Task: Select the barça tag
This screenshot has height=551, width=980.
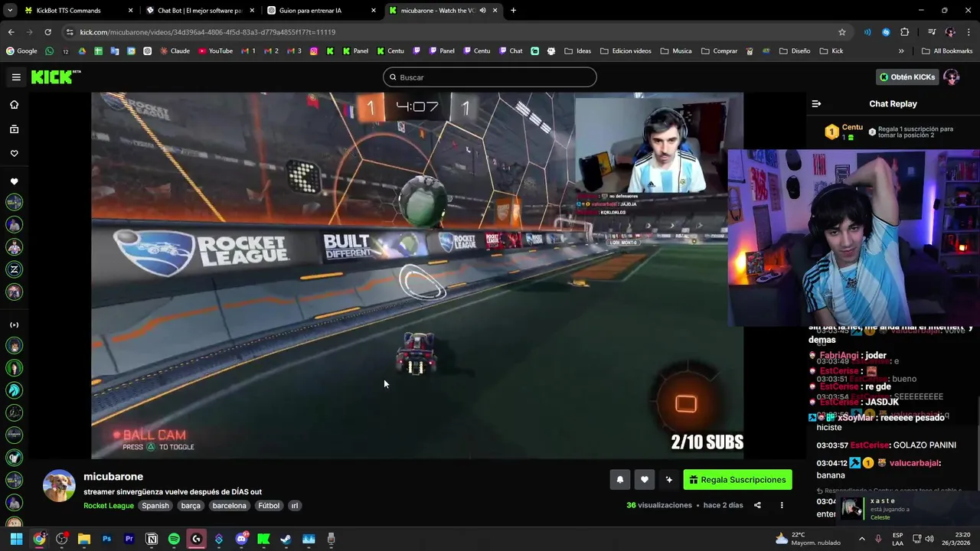Action: pyautogui.click(x=191, y=506)
